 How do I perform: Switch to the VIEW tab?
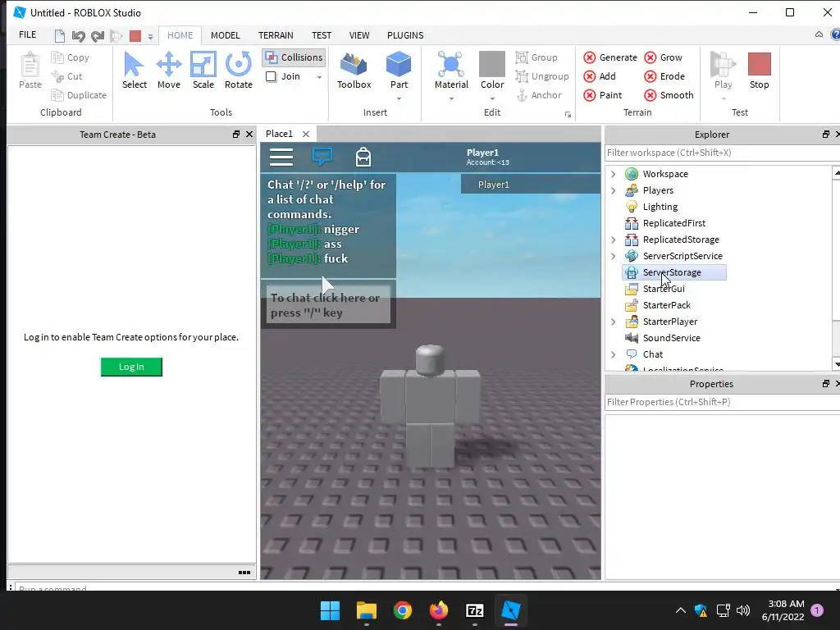click(x=359, y=35)
